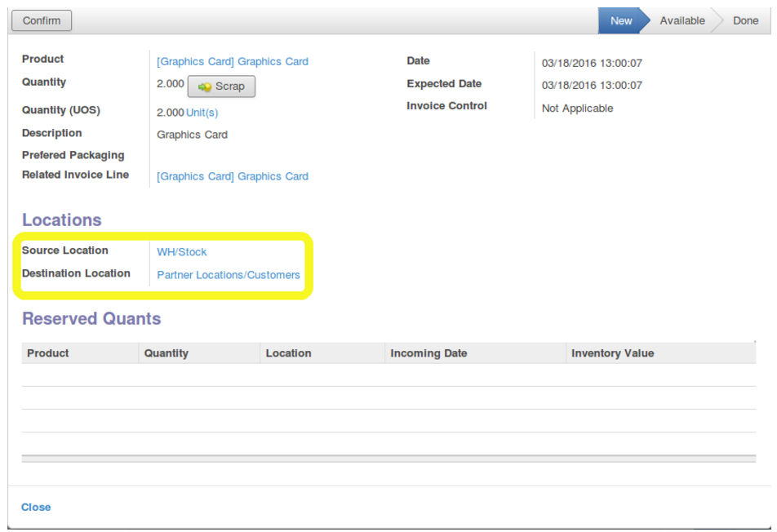Click the Scrap button
Image resolution: width=777 pixels, height=532 pixels.
coord(221,86)
